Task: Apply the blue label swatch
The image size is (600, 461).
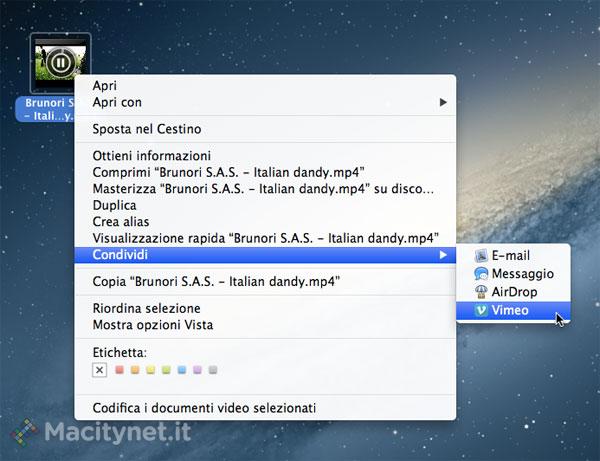Action: pos(182,370)
